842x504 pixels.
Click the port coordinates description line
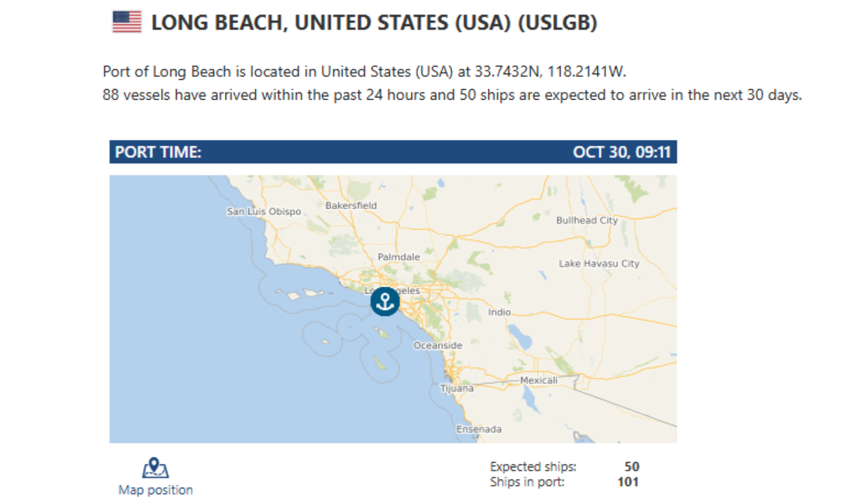pyautogui.click(x=364, y=72)
